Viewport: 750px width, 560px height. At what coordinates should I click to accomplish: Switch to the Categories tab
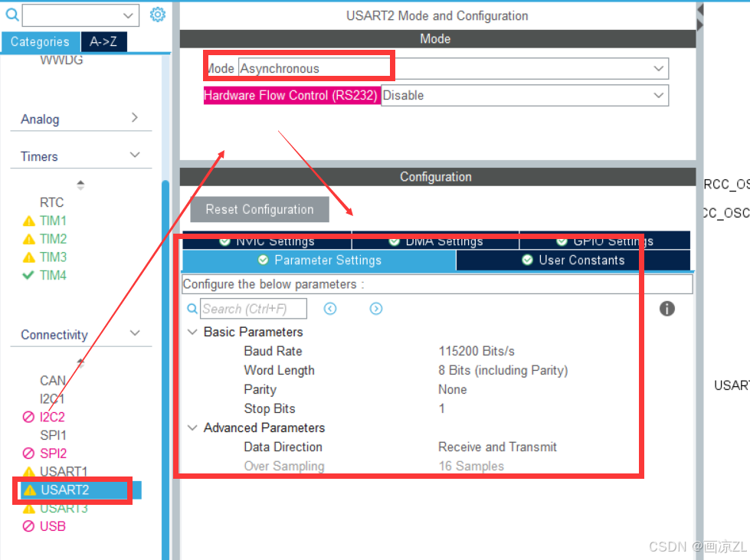point(40,41)
